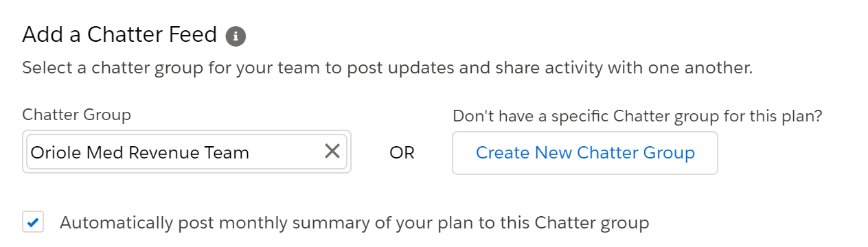
Task: Click inside the Chatter Group lookup field
Action: coord(187,152)
